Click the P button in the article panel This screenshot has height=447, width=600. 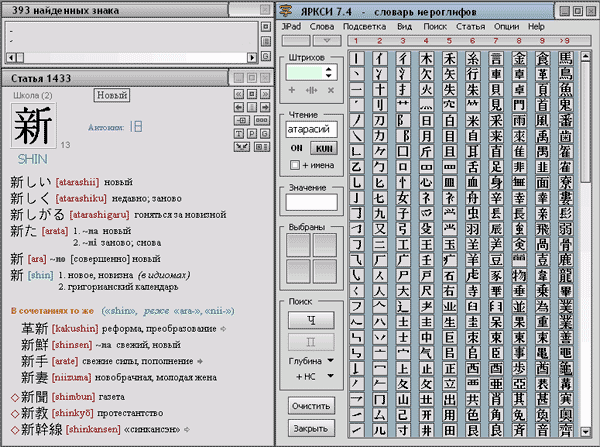252,134
